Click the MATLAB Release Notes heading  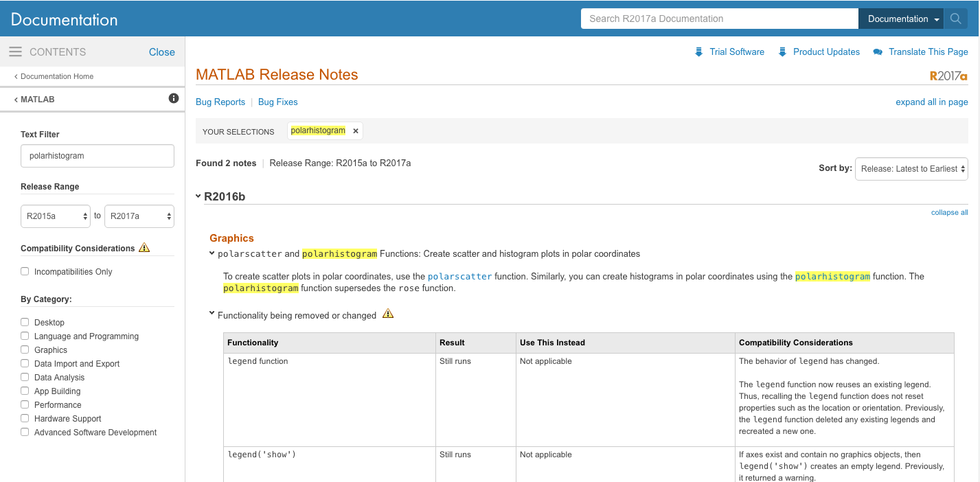(277, 75)
